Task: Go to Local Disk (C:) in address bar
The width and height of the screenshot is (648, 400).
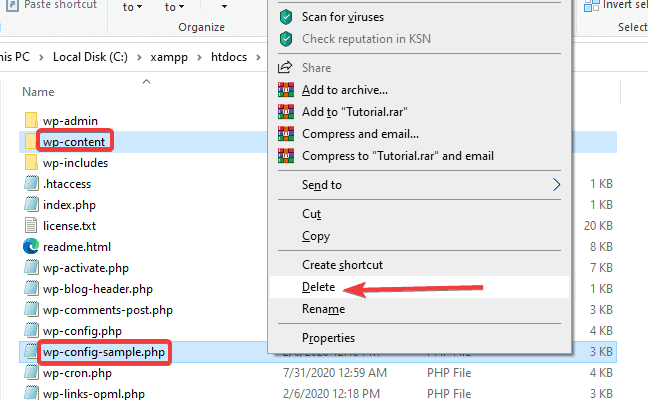Action: [90, 57]
